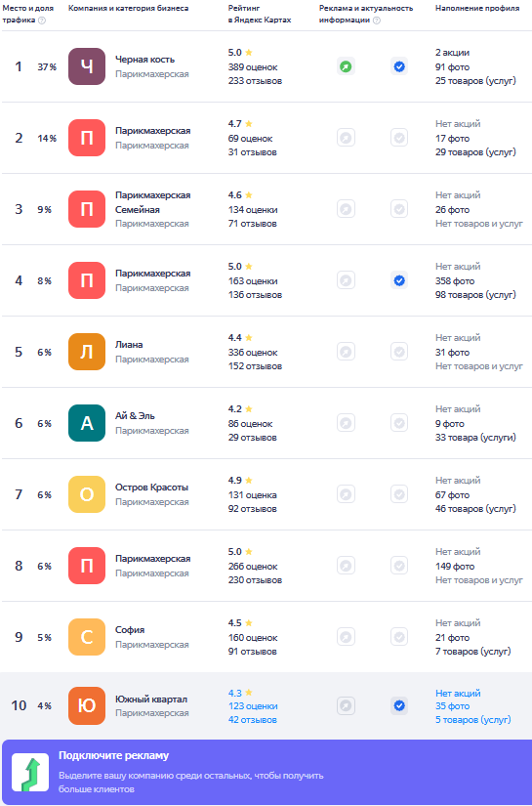Click the teal А avatar of Ай & Эль
Viewport: 532px width, 806px height.
[x=87, y=423]
